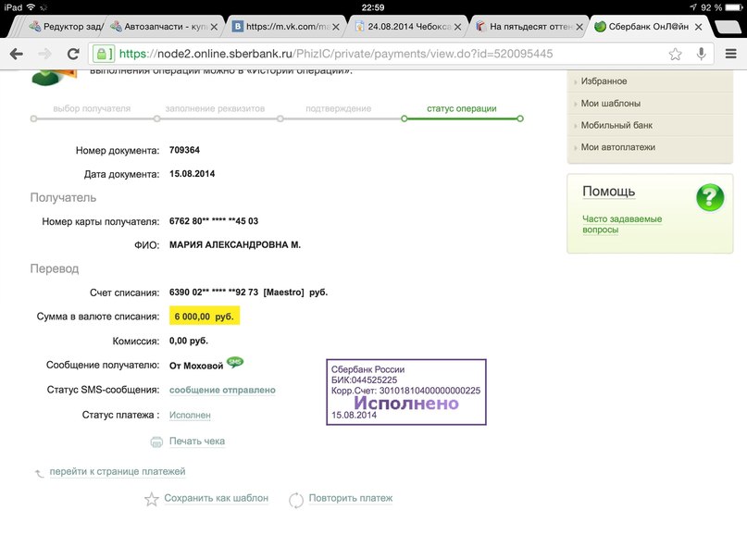Go back with the browser back arrow
Screen dimensions: 747x560
coord(16,54)
